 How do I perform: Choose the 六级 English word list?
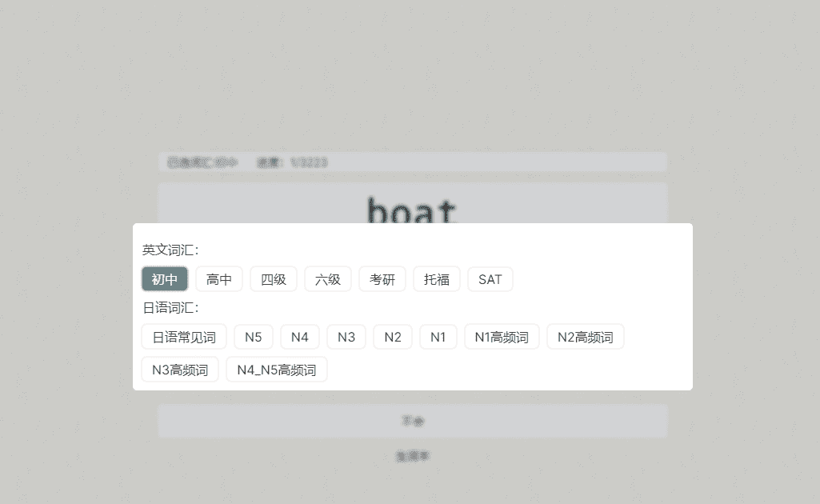click(x=327, y=278)
